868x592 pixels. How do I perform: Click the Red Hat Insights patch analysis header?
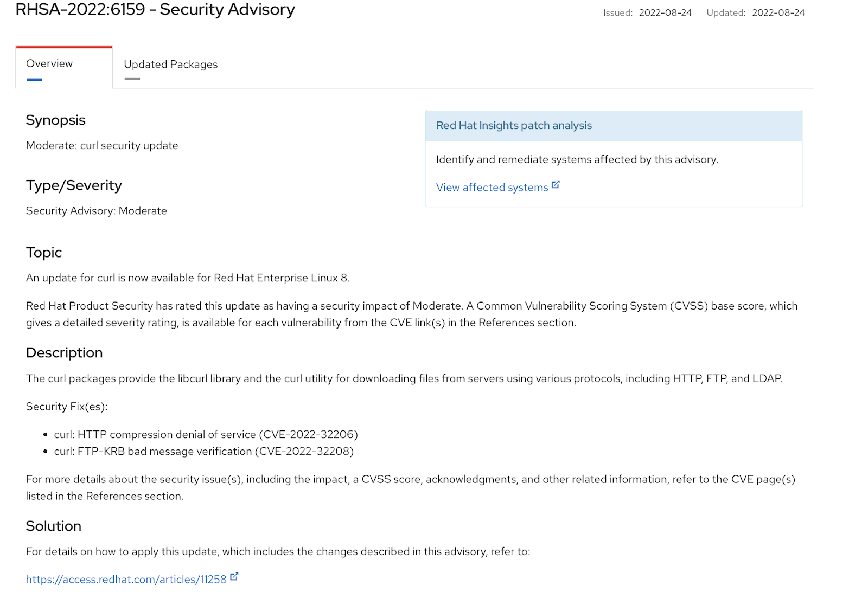(x=513, y=125)
